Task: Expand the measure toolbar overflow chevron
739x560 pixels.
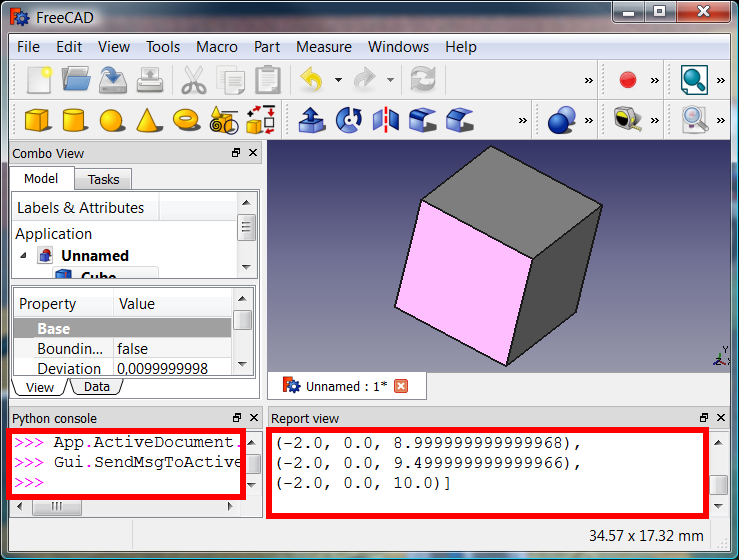Action: [x=655, y=120]
